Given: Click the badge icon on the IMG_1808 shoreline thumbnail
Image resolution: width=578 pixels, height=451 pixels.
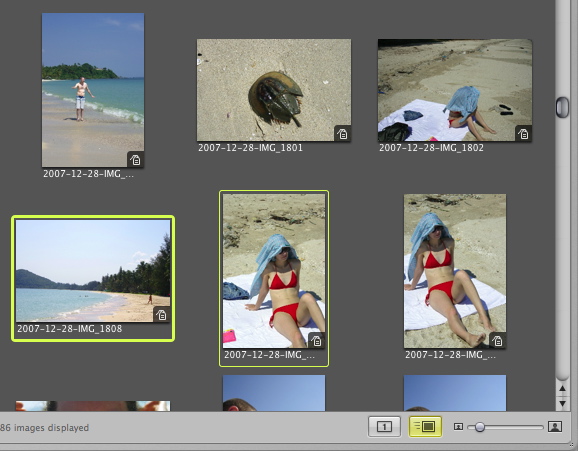Looking at the screenshot, I should [161, 315].
